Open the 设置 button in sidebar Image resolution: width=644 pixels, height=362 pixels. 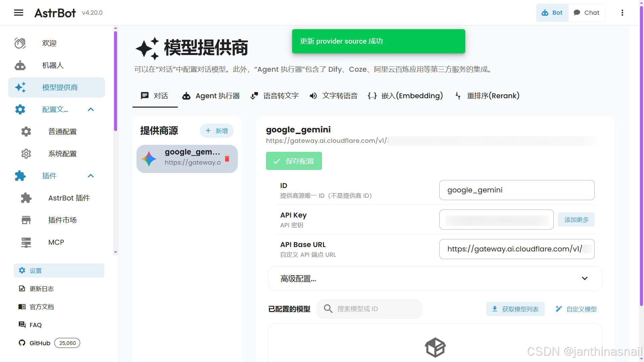(x=59, y=270)
